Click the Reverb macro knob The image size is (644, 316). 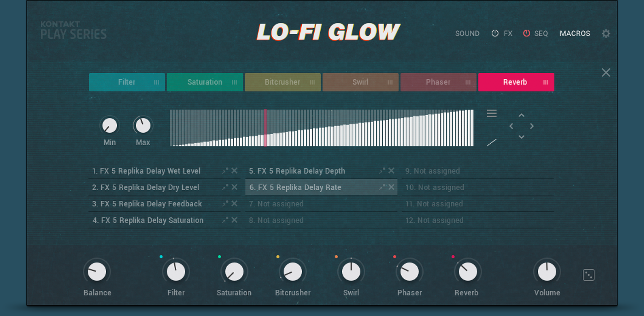[468, 272]
